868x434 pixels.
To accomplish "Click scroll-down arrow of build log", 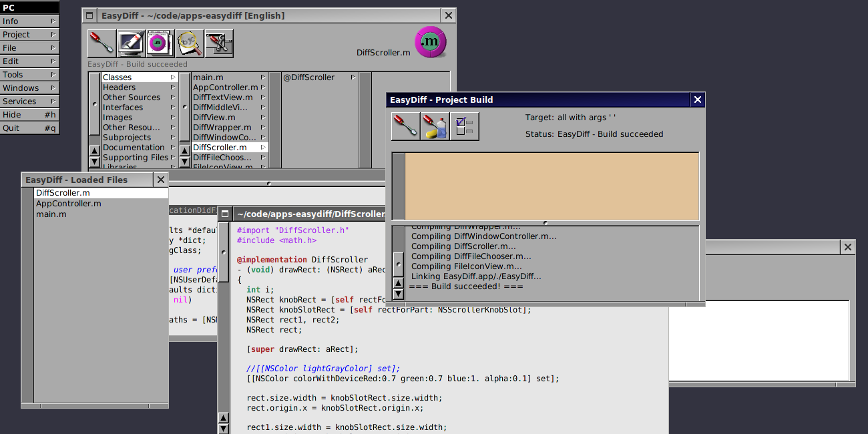I will [x=399, y=294].
